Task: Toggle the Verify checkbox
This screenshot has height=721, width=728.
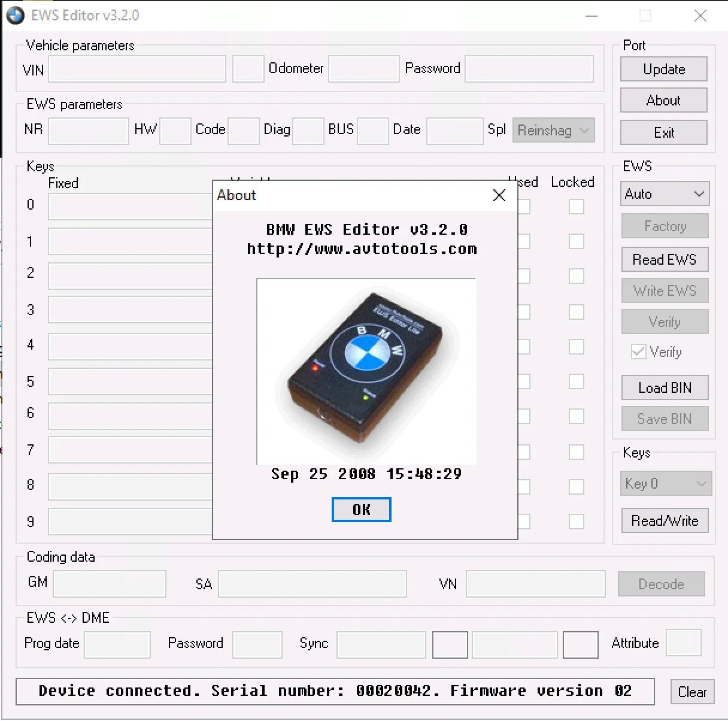Action: tap(639, 352)
